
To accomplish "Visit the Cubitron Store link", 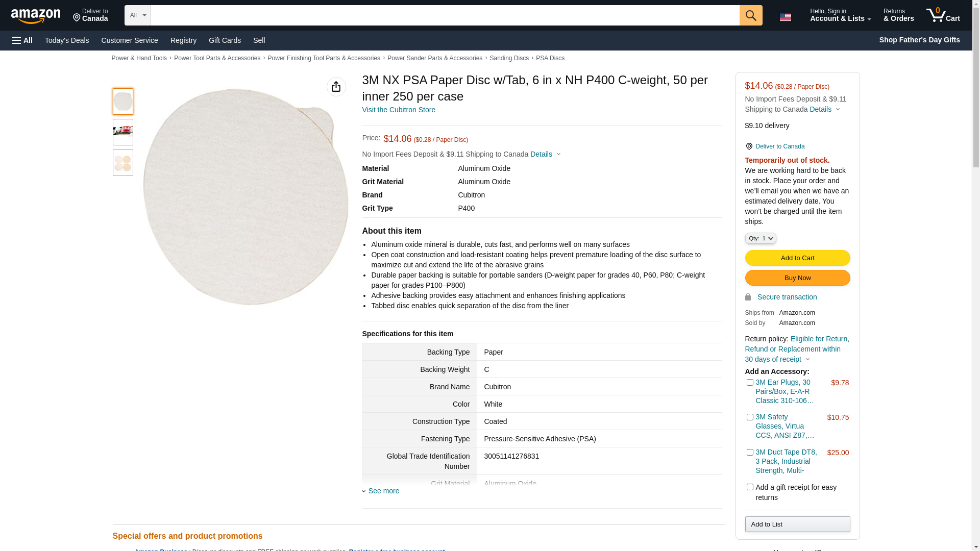I will point(398,110).
